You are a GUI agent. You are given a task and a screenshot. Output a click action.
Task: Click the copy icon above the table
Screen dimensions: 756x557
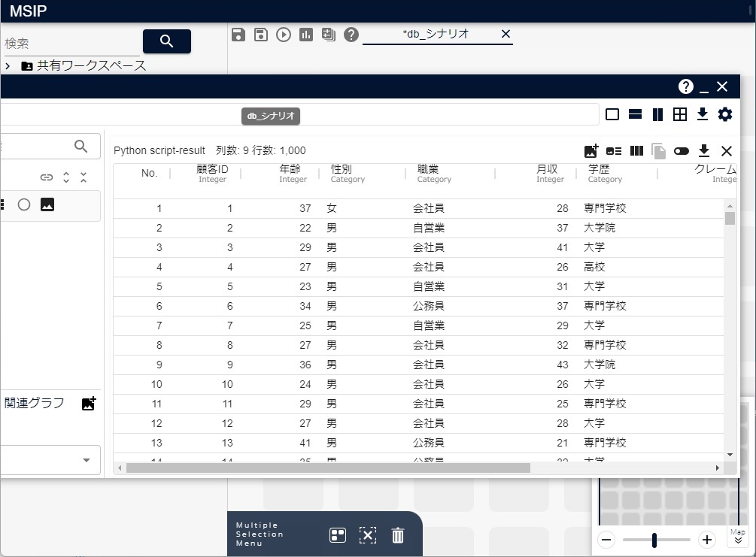tap(659, 151)
